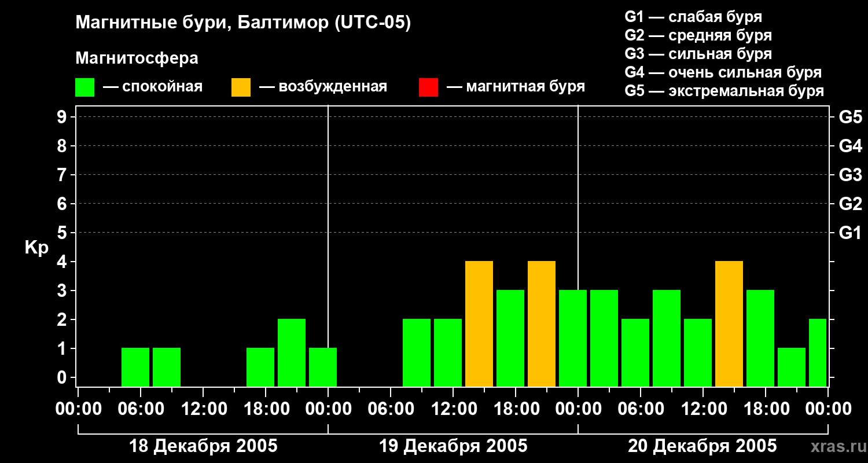Select the Kp 1 bar crossing midnight into 19 December
Viewport: 868px width, 463px height.
click(x=323, y=367)
